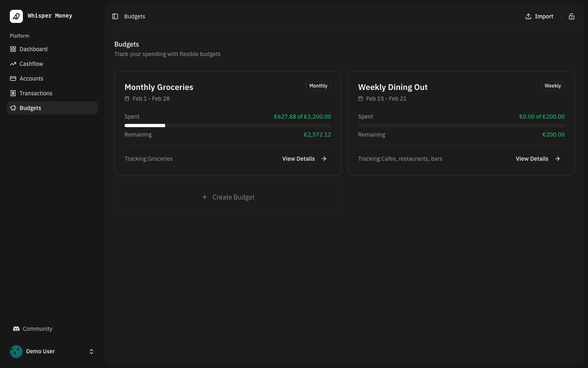The image size is (588, 368).
Task: Toggle the sidebar panel icon
Action: pyautogui.click(x=115, y=16)
